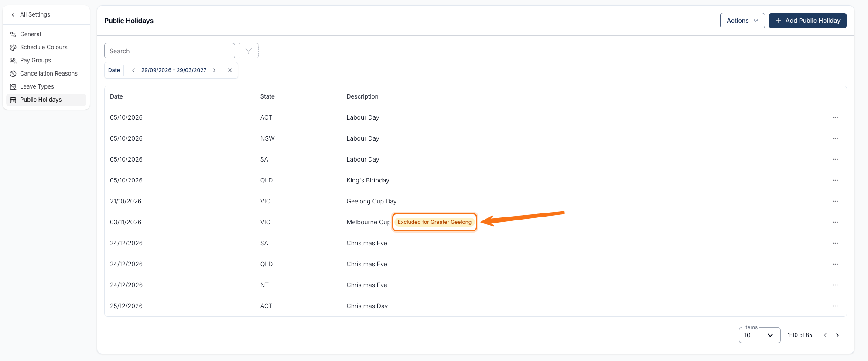Open row options for SA Labour Day
This screenshot has height=361, width=868.
click(835, 159)
